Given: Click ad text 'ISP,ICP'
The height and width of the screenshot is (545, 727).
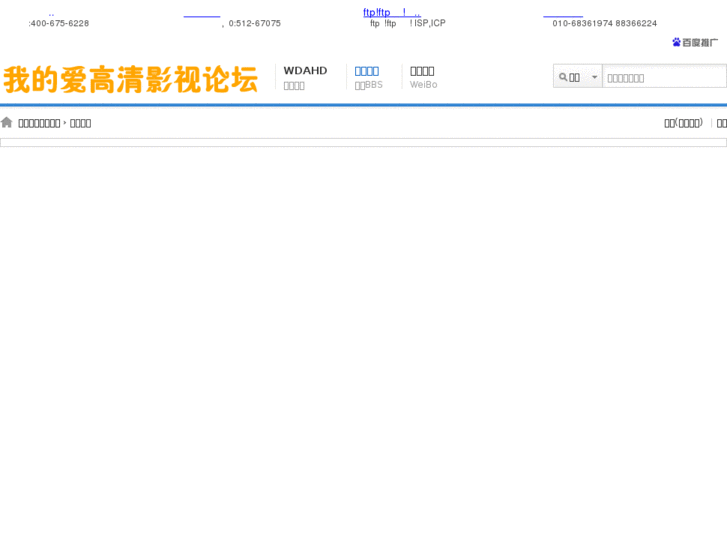Looking at the screenshot, I should (x=430, y=23).
